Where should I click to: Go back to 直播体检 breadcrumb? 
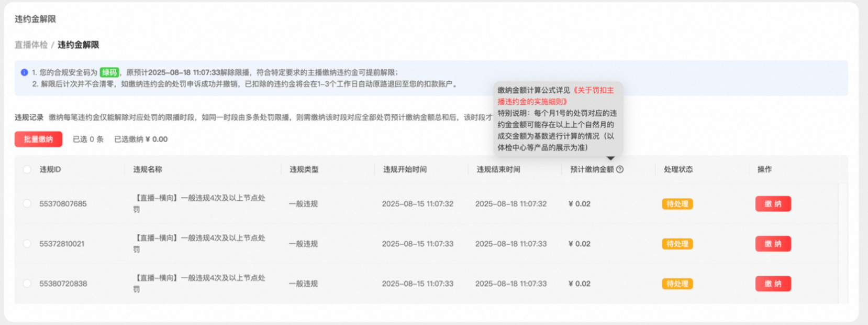tap(31, 45)
